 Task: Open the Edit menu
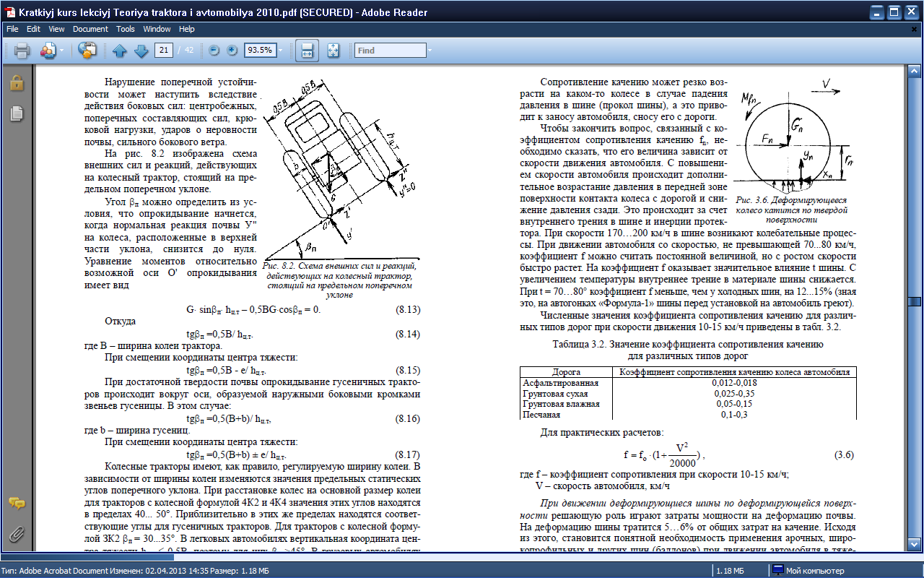[x=33, y=29]
